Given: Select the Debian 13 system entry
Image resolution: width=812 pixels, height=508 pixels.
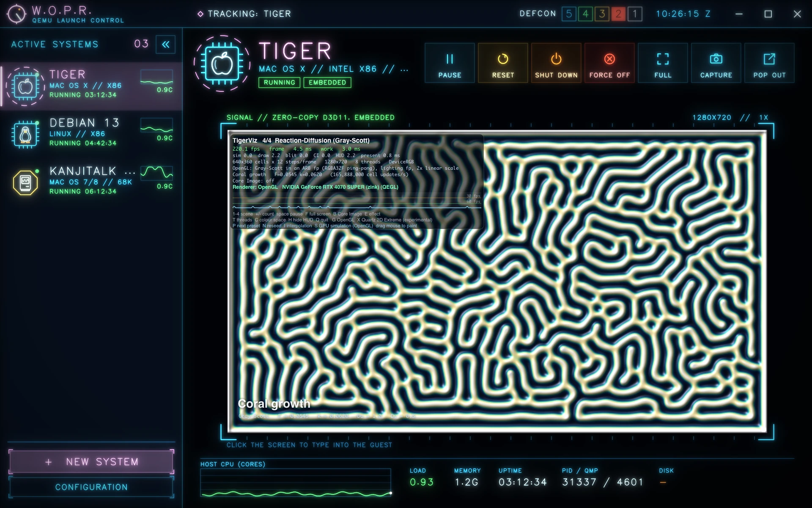Looking at the screenshot, I should (91, 135).
